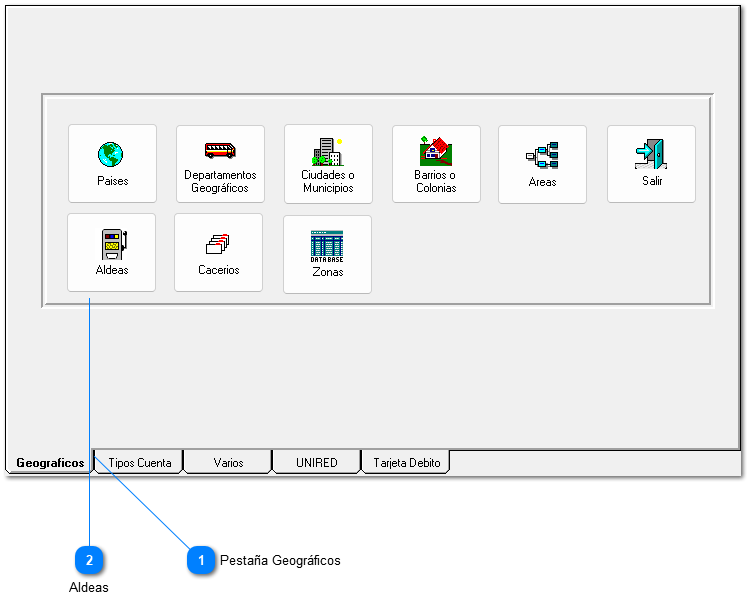Click the 'Aldeas' caption below marker 2
This screenshot has height=611, width=750.
tap(89, 588)
